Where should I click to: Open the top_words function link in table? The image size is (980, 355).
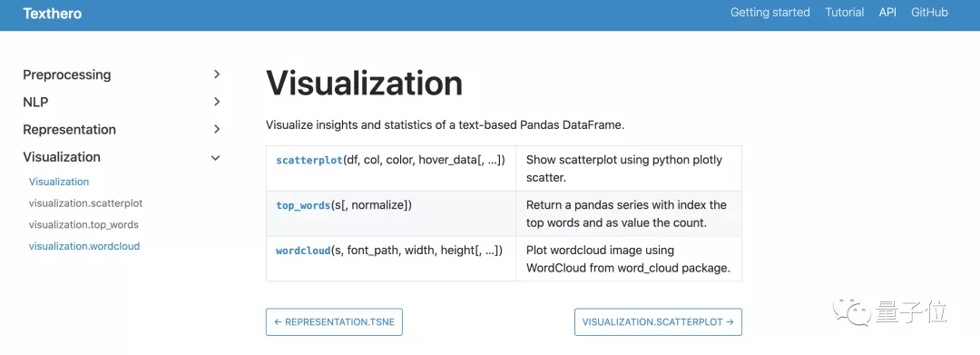pyautogui.click(x=303, y=205)
